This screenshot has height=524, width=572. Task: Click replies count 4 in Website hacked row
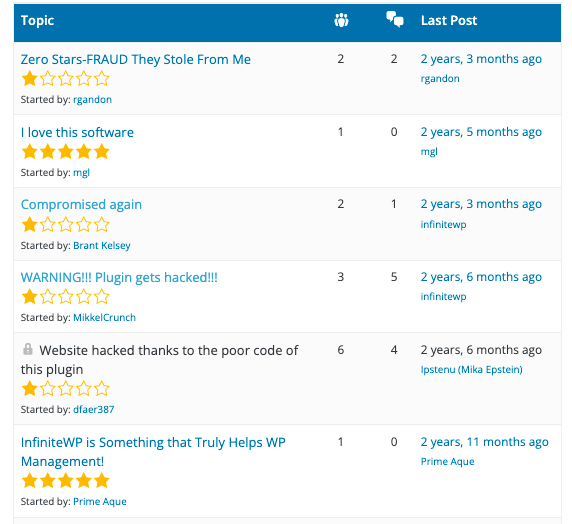tap(394, 350)
